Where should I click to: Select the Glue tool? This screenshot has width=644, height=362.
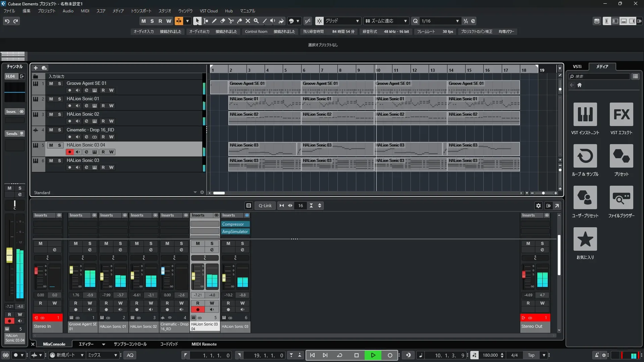[x=239, y=21]
